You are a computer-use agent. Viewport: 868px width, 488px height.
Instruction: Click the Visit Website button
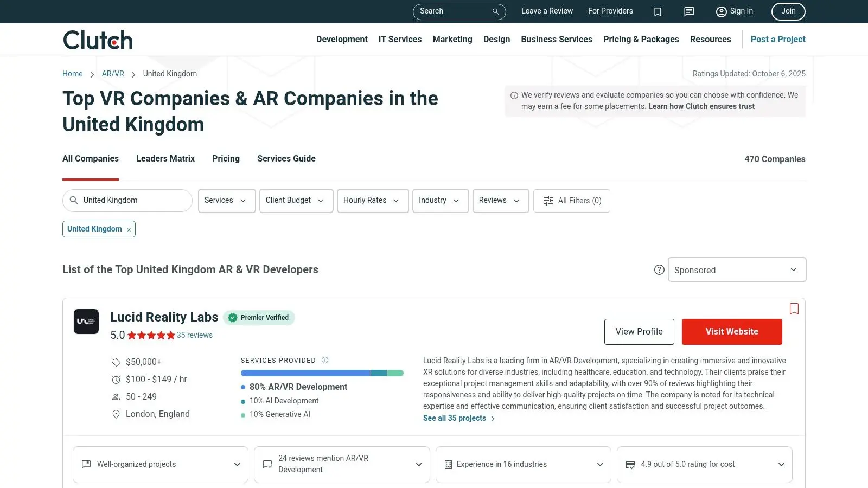click(731, 331)
